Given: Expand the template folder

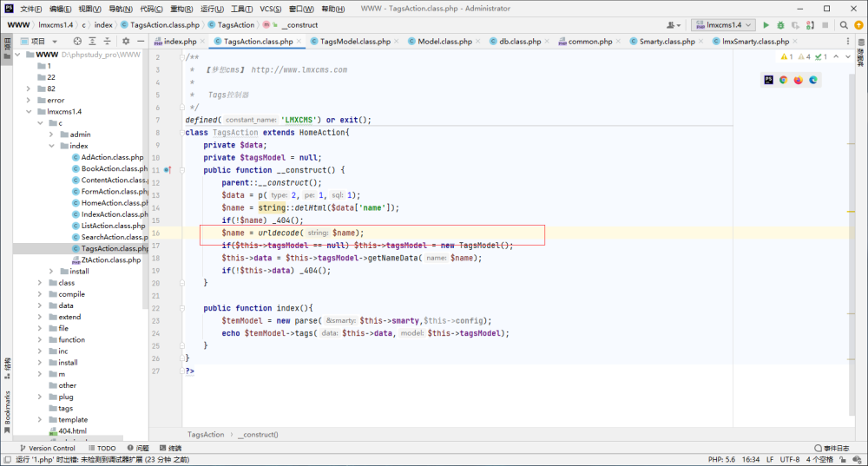Looking at the screenshot, I should coord(40,419).
